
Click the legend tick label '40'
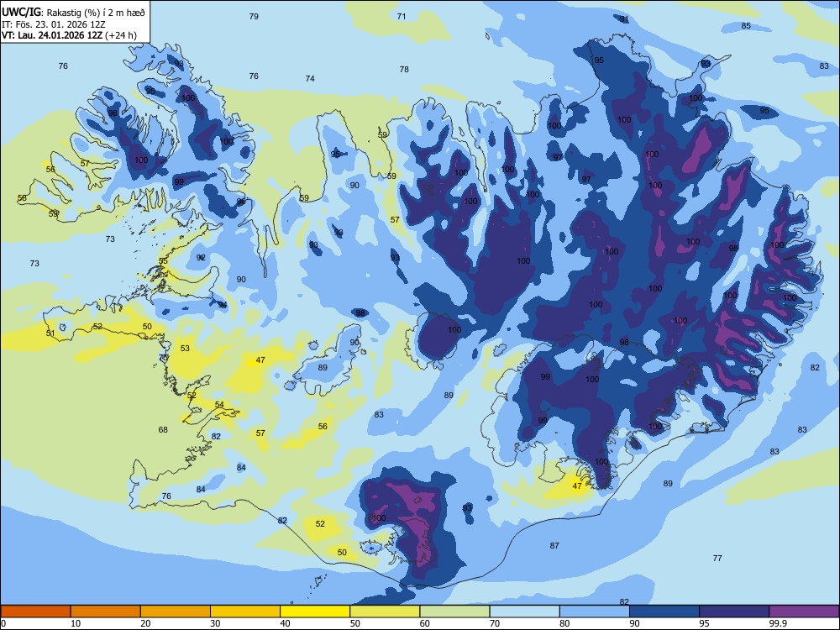[285, 623]
